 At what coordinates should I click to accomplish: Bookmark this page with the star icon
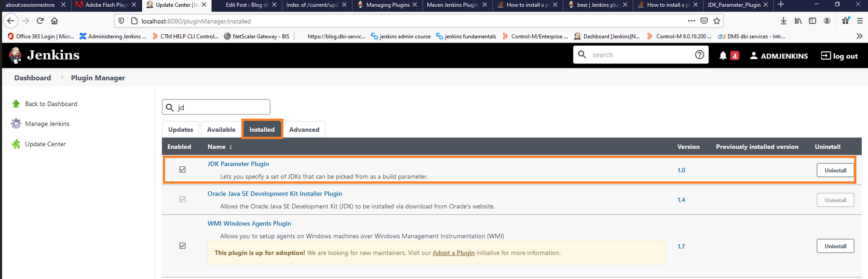point(717,21)
